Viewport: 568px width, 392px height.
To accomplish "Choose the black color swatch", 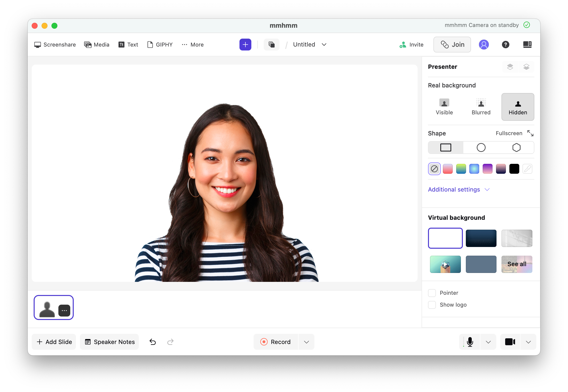I will (x=514, y=169).
